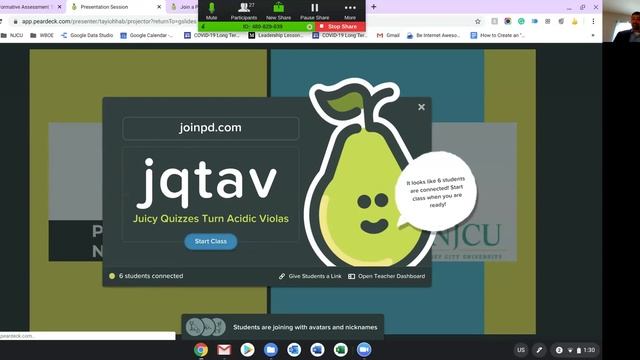The image size is (640, 360).
Task: Switch to the Presentation Session tab
Action: (x=116, y=7)
